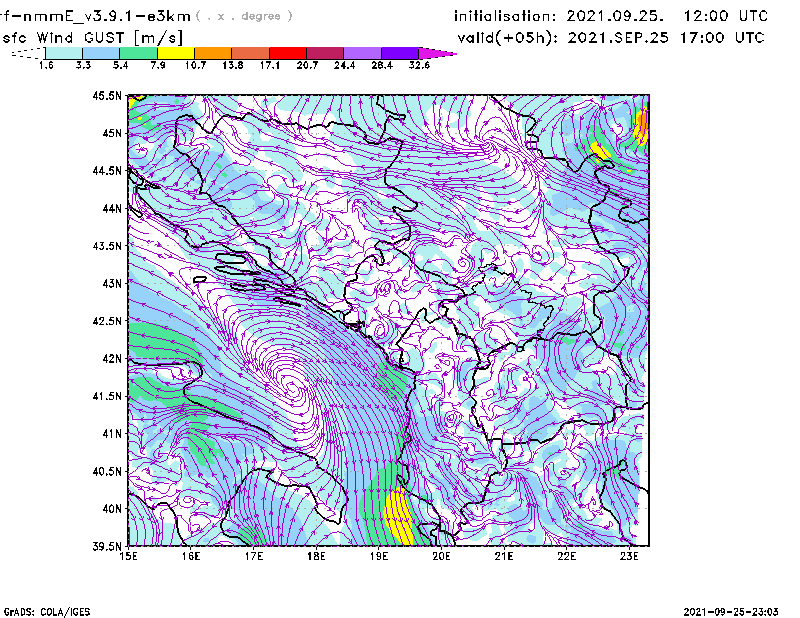Click the 'GrADS: COLA/IGES' credit text
The width and height of the screenshot is (800, 618).
click(47, 612)
